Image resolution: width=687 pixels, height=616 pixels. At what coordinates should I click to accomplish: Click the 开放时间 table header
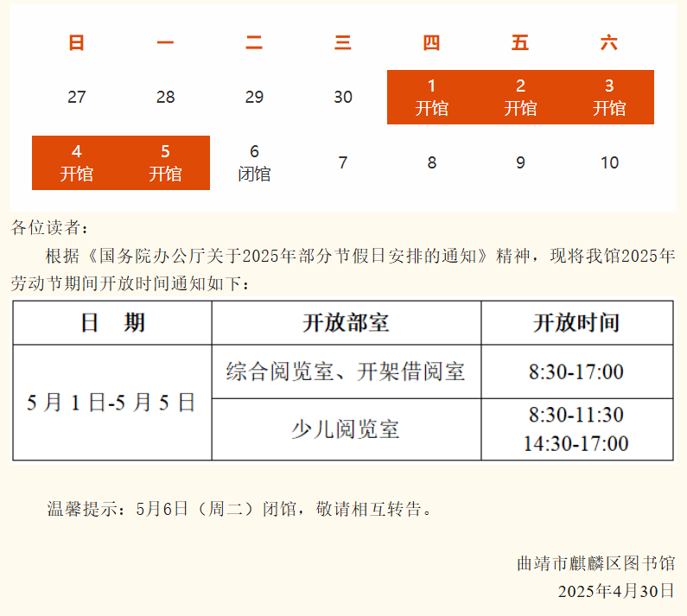577,323
